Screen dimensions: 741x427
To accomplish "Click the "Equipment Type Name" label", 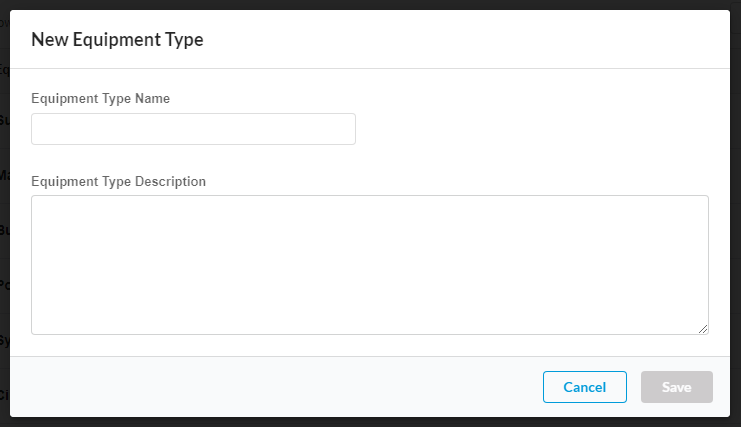I will coord(100,99).
